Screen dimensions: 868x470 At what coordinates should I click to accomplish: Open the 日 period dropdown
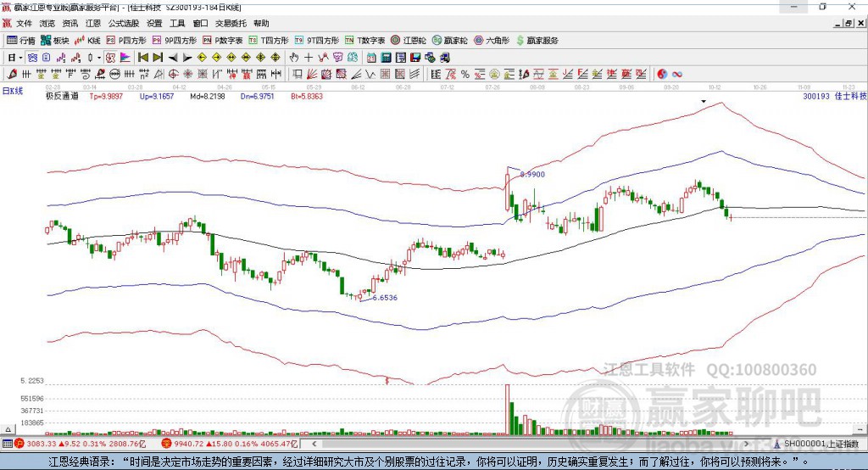tap(15, 58)
